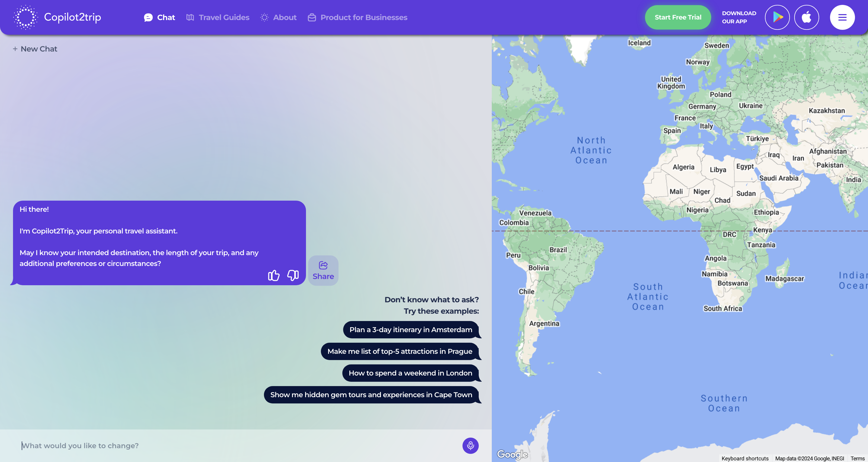Screen dimensions: 868x462
Task: Click Germany on the map
Action: click(x=702, y=106)
